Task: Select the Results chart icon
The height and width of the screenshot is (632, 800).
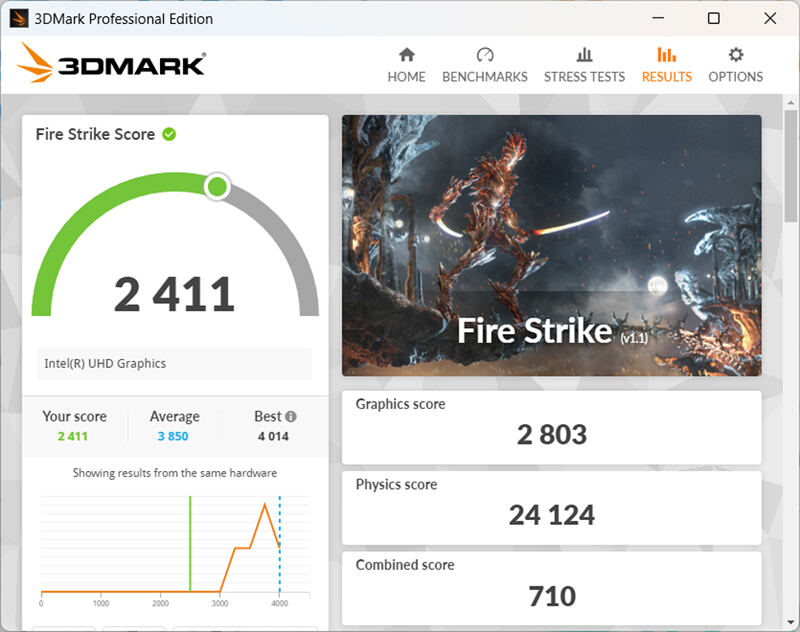Action: point(666,55)
